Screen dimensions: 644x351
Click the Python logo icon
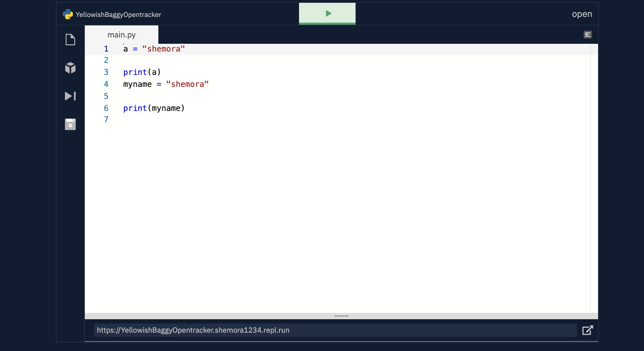(68, 14)
